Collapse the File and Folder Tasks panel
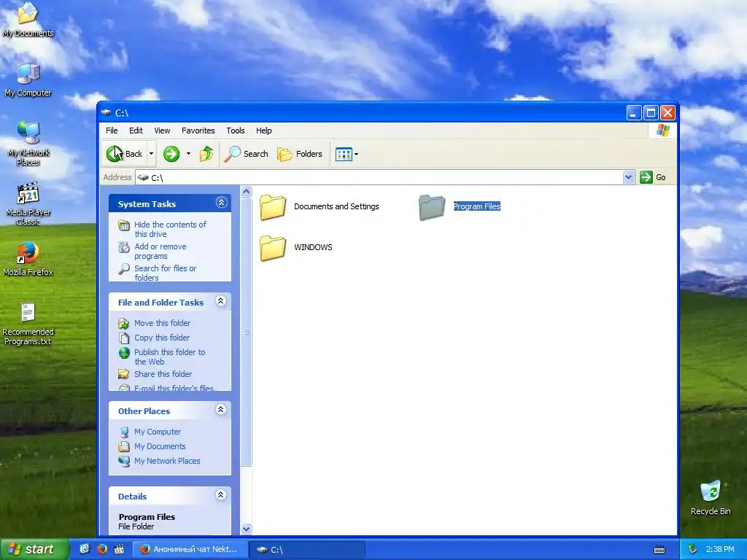This screenshot has width=747, height=560. [x=220, y=301]
